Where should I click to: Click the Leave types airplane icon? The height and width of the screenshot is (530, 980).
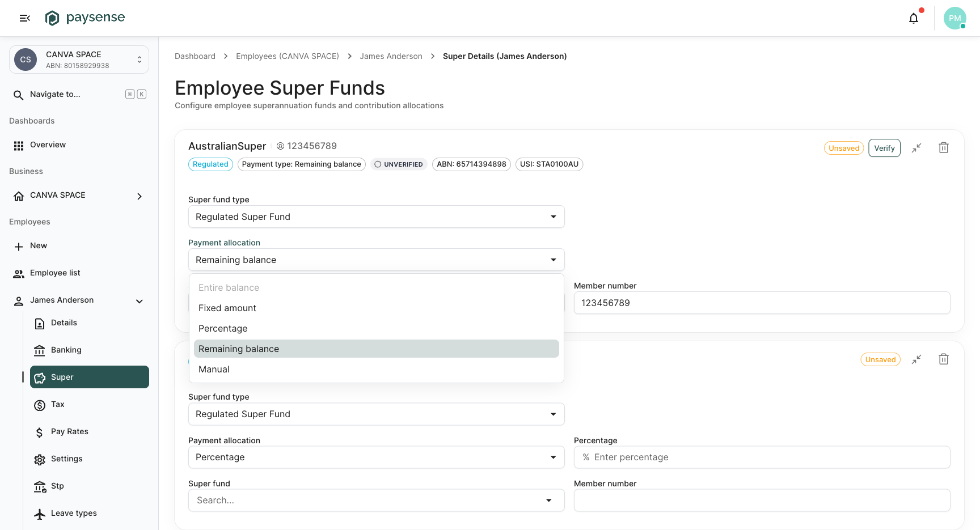40,514
